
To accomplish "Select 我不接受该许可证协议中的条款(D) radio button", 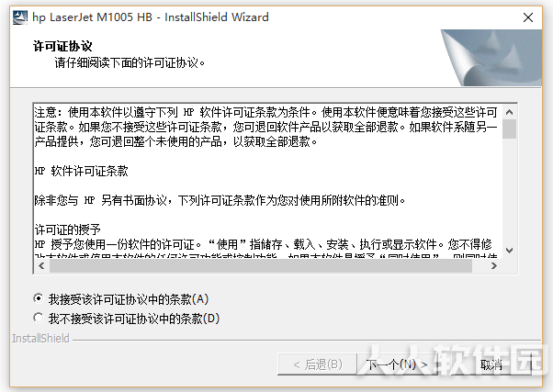I will click(x=38, y=318).
